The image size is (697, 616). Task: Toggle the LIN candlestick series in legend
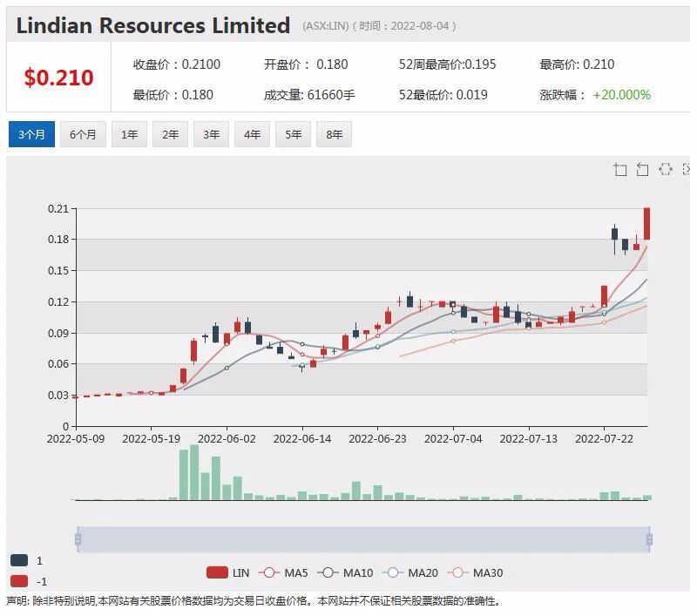[228, 572]
